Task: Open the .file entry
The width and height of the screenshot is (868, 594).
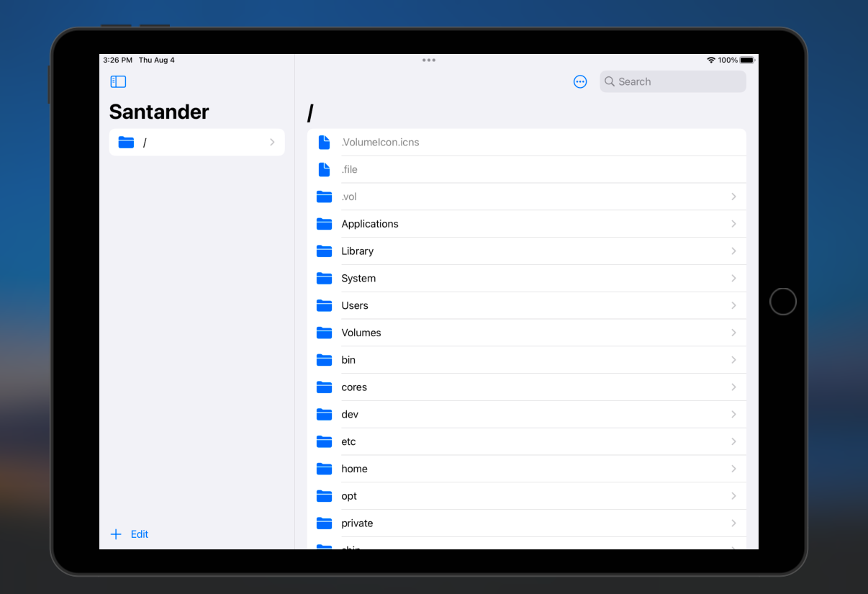Action: (x=527, y=170)
